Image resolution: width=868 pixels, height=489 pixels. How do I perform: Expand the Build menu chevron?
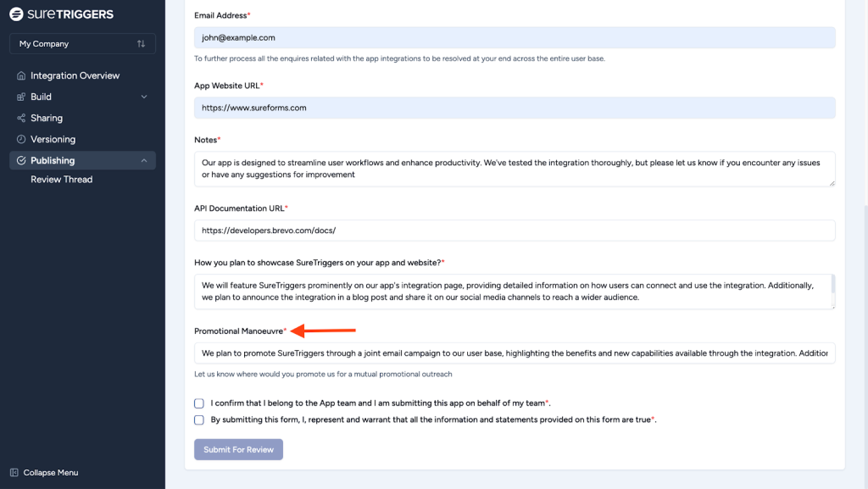144,97
